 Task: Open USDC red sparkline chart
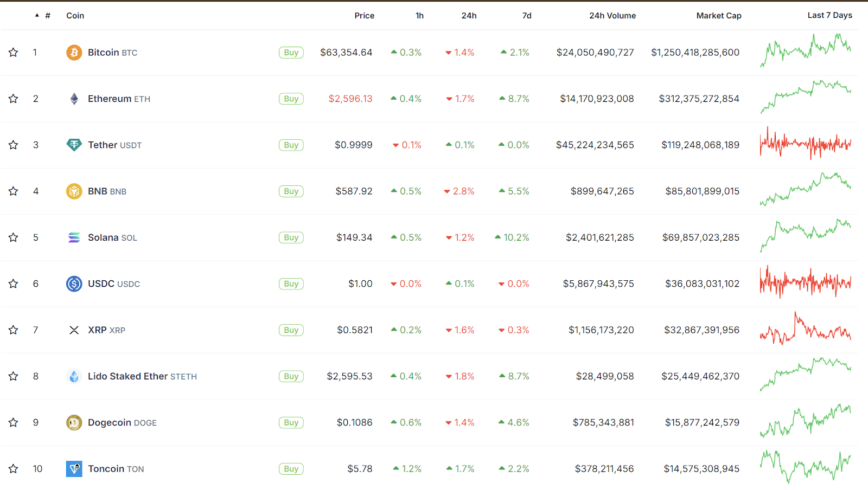[806, 282]
